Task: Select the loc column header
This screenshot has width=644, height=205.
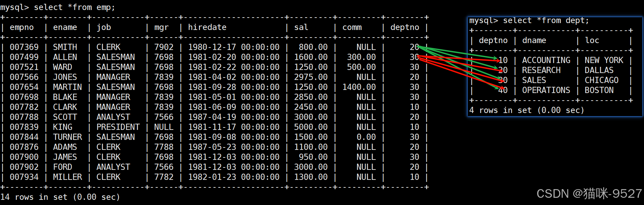Action: point(592,40)
